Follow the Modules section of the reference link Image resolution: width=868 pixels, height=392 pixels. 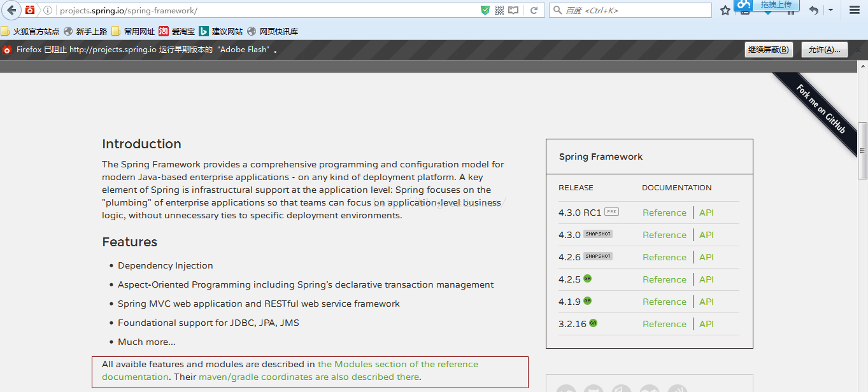click(x=397, y=365)
